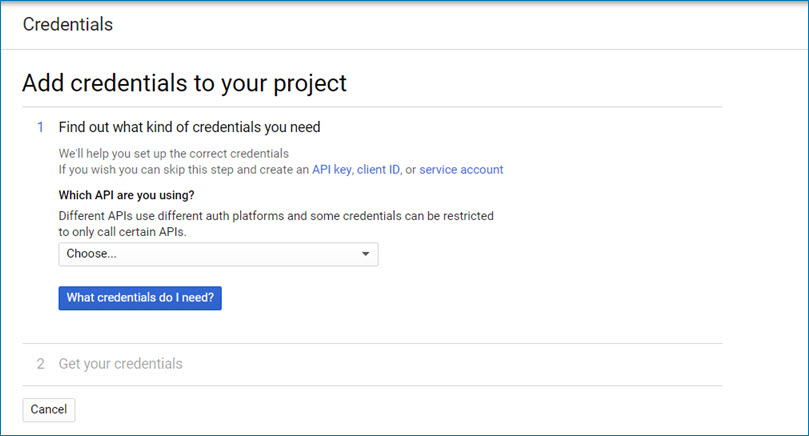Cancel adding credentials

pos(49,410)
